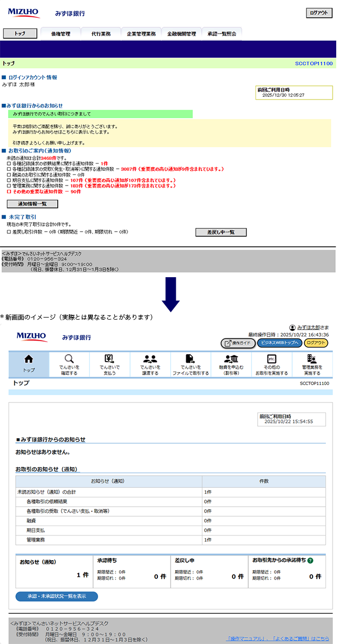Open the 代行業務 tab

(101, 34)
